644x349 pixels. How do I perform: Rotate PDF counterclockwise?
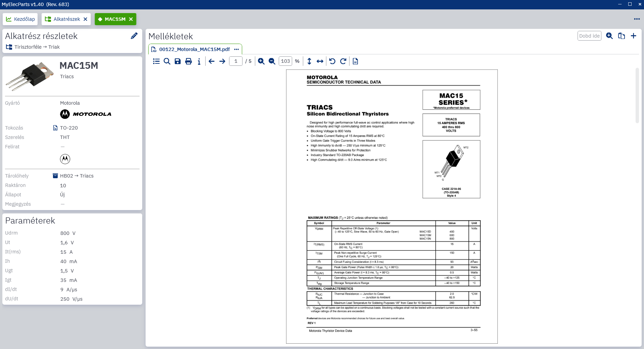click(332, 61)
